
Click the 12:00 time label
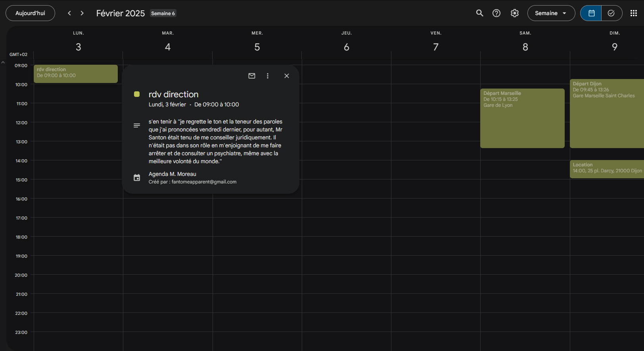pos(21,123)
